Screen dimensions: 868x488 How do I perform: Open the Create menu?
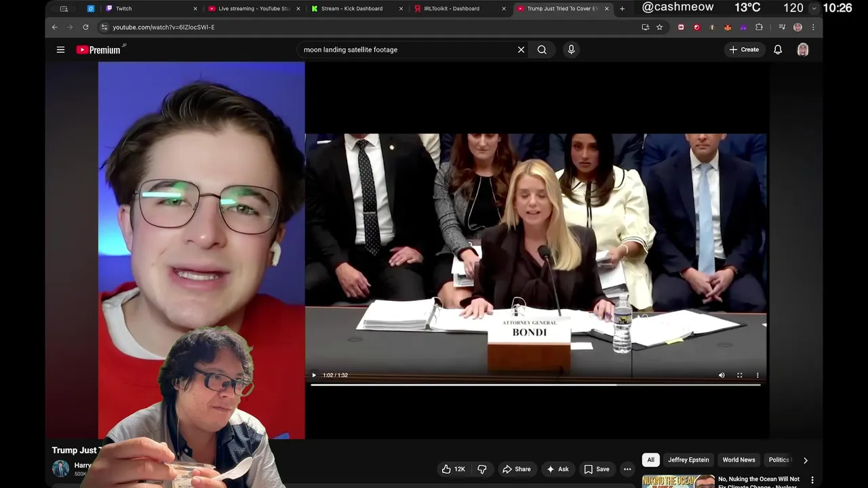744,49
